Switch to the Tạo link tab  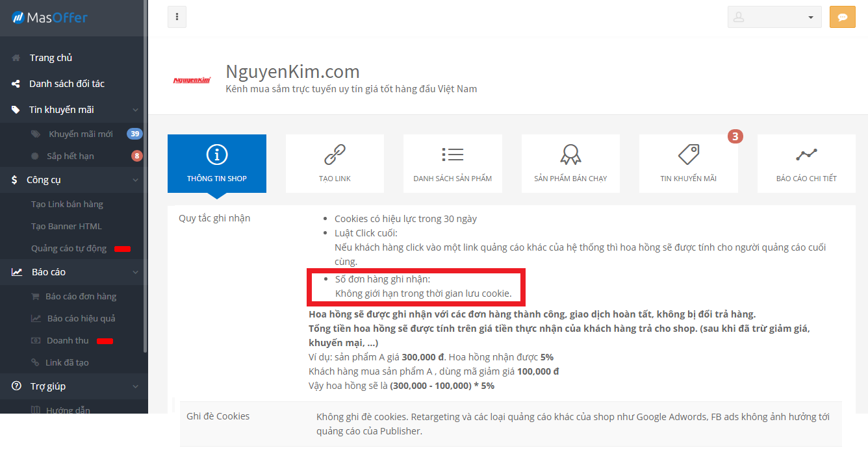(x=335, y=164)
